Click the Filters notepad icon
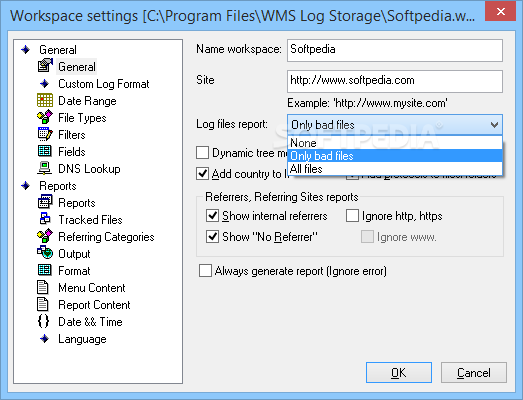Screen dimensions: 523x400 tap(45, 134)
